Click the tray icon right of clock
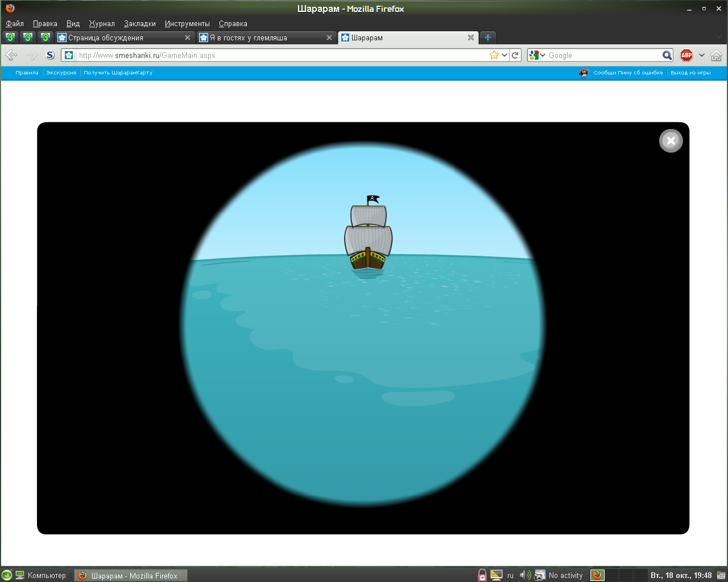This screenshot has width=728, height=582. click(721, 575)
